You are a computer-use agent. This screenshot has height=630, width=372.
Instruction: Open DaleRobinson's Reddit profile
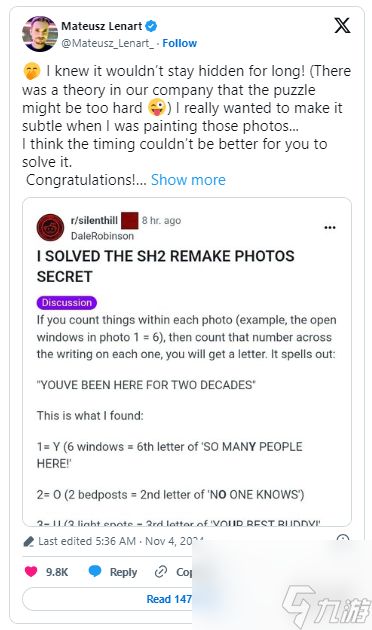pyautogui.click(x=102, y=236)
